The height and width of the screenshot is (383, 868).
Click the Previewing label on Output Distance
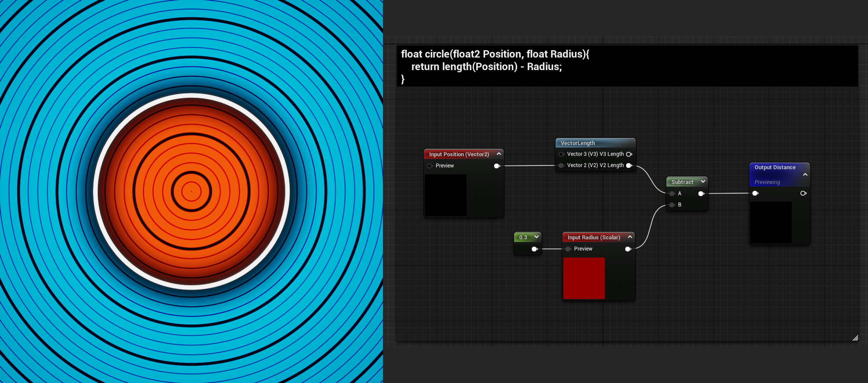coord(767,182)
